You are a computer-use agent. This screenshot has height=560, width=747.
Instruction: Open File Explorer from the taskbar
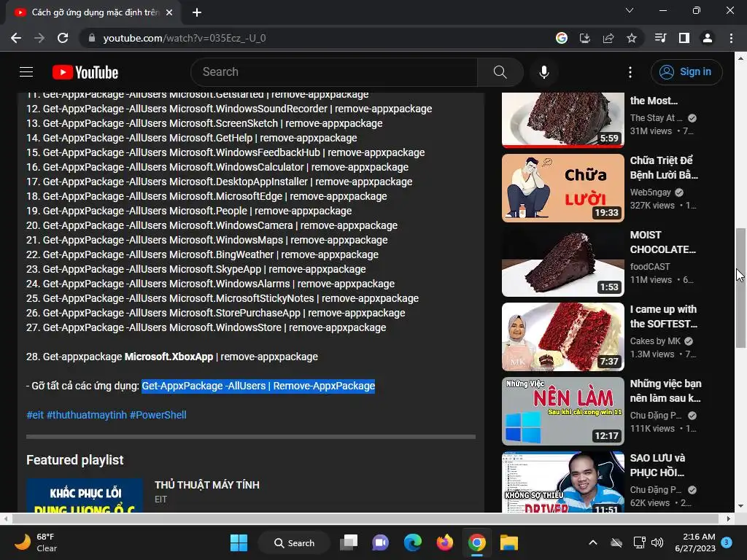coord(508,542)
